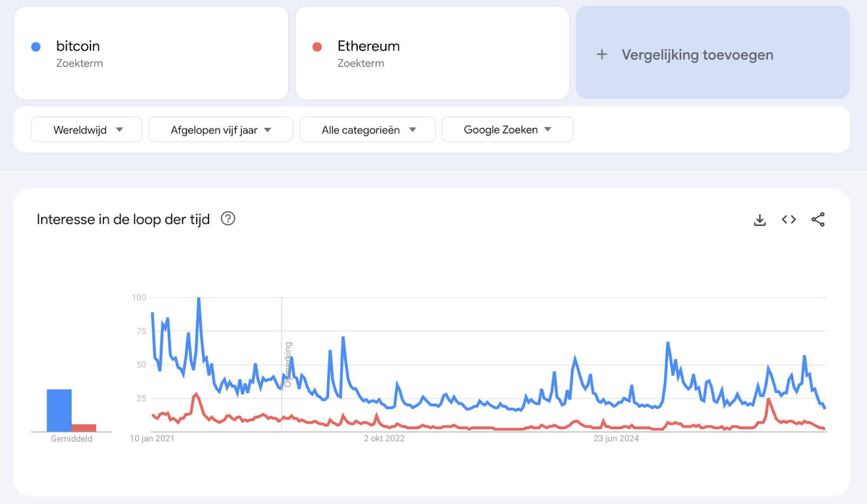Click the Ethereum line's early 2021 peak

pyautogui.click(x=196, y=394)
